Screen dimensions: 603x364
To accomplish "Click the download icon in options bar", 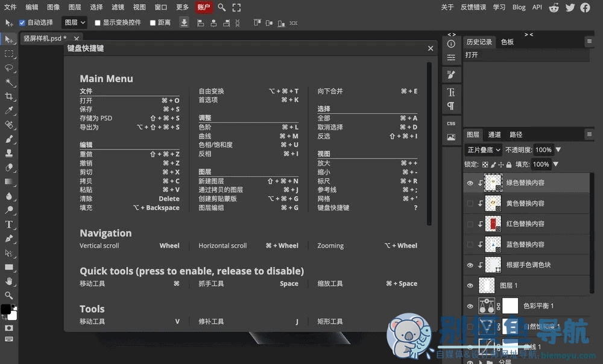I will [x=184, y=23].
